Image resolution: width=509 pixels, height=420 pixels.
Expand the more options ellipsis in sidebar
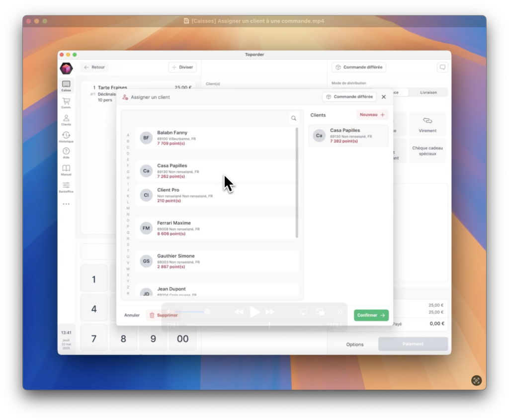pyautogui.click(x=66, y=204)
